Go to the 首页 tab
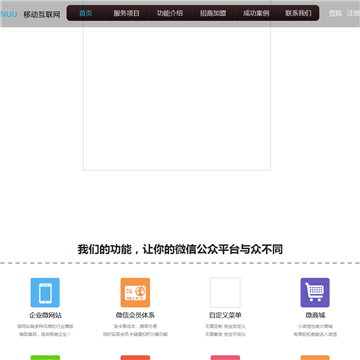The width and height of the screenshot is (360, 360). 86,13
